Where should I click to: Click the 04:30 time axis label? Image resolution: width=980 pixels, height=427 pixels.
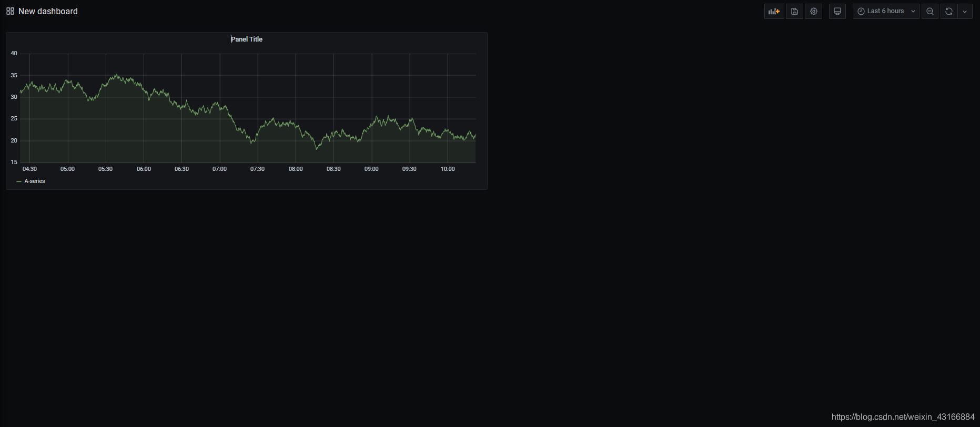tap(29, 169)
